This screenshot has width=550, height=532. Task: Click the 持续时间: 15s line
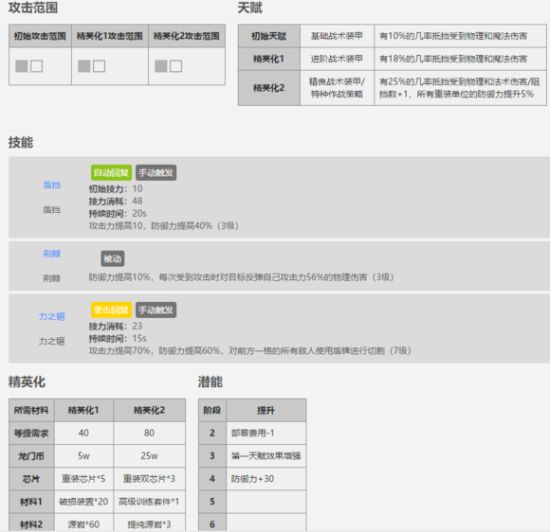(118, 338)
